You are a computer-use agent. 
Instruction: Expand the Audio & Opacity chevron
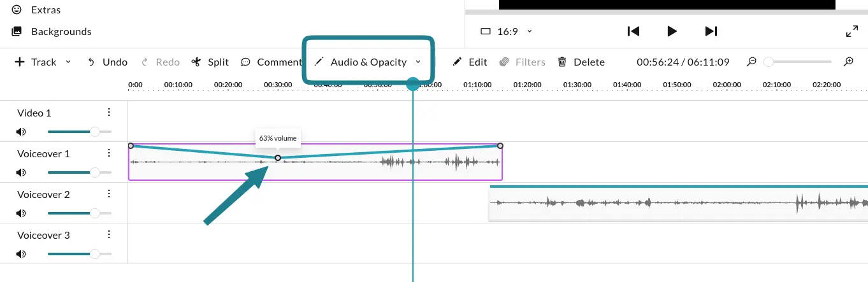click(418, 62)
